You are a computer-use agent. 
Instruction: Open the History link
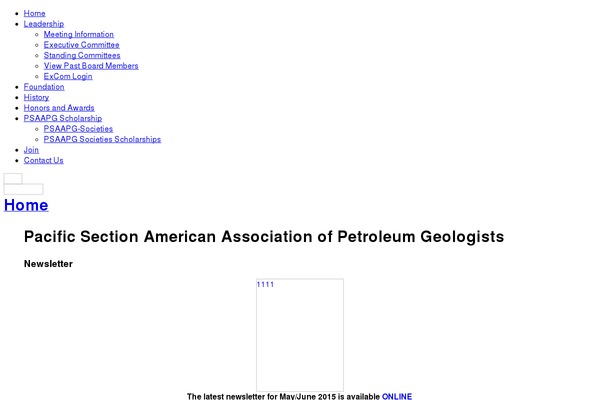point(36,98)
